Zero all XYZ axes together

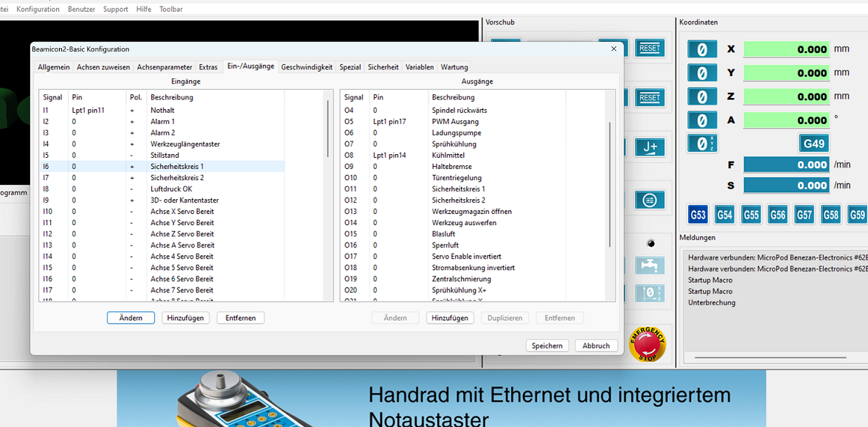(702, 144)
